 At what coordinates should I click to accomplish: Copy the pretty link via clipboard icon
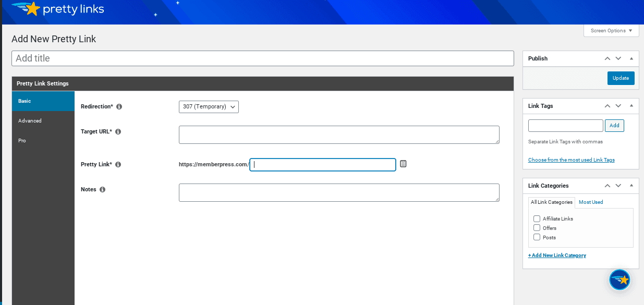click(x=403, y=164)
